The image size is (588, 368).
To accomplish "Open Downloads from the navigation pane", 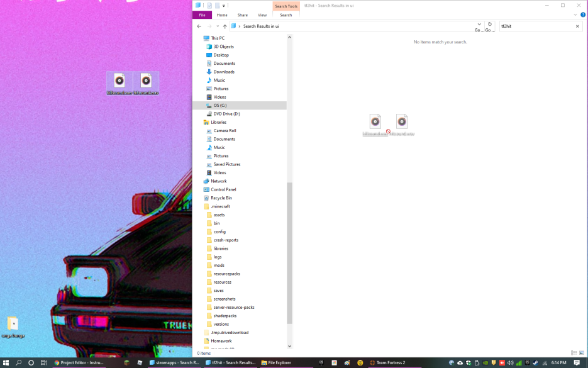I will tap(223, 71).
